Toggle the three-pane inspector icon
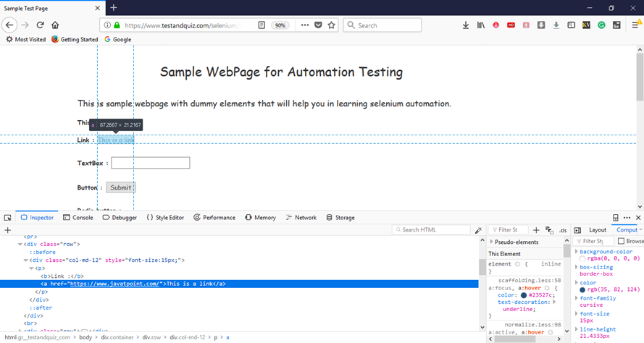The height and width of the screenshot is (343, 644). pos(577,230)
